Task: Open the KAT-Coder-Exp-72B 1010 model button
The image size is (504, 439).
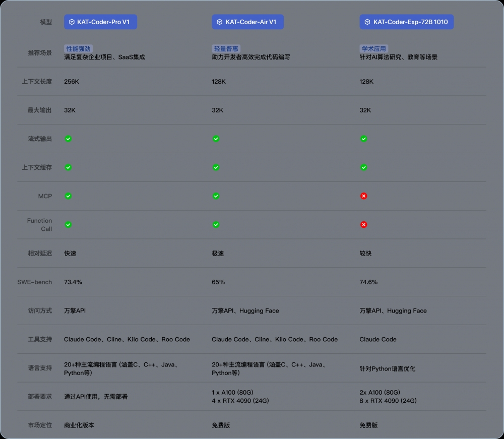Action: (x=406, y=22)
